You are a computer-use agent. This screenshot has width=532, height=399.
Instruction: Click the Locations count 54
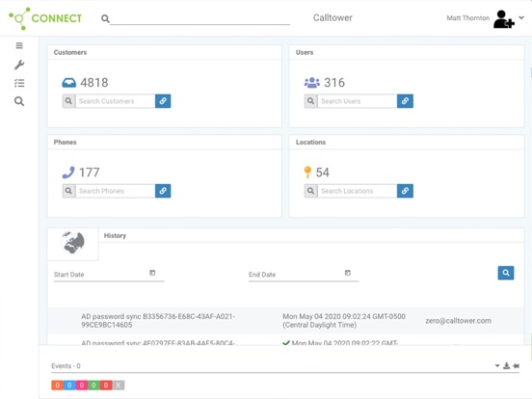click(x=322, y=173)
